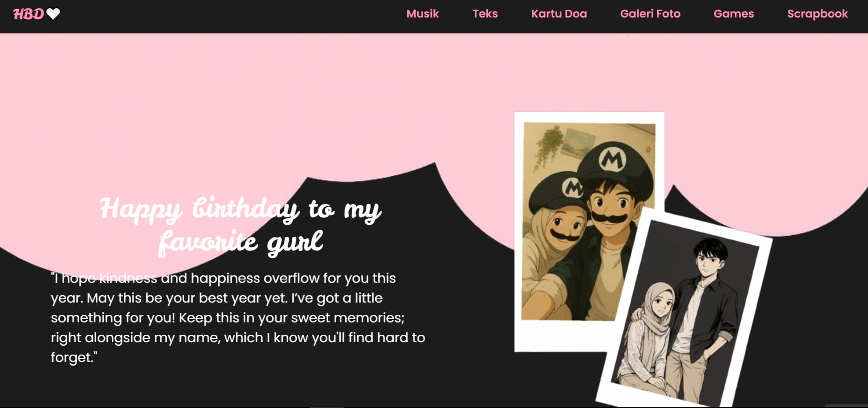This screenshot has height=408, width=868.
Task: Navigate to Galeri Foto
Action: pyautogui.click(x=650, y=14)
